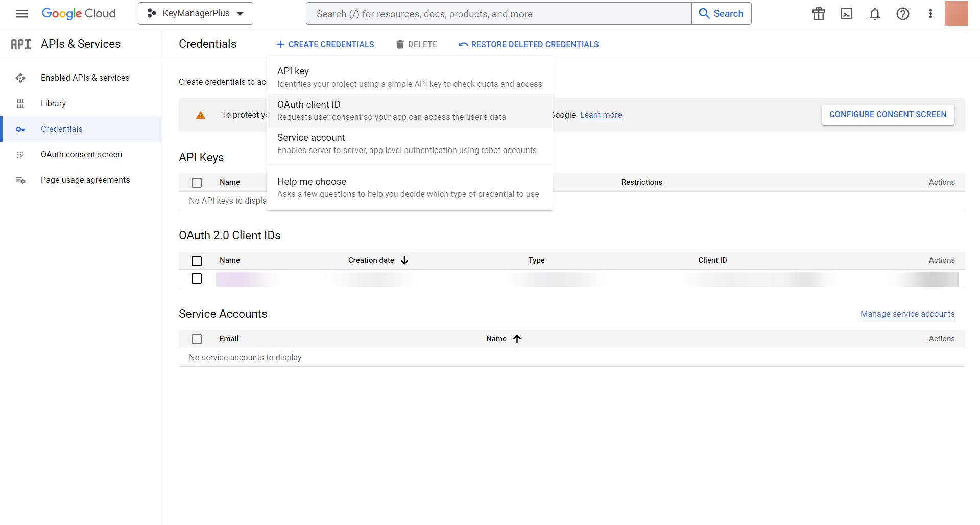Click the Credentials key icon
980x525 pixels.
tap(20, 129)
